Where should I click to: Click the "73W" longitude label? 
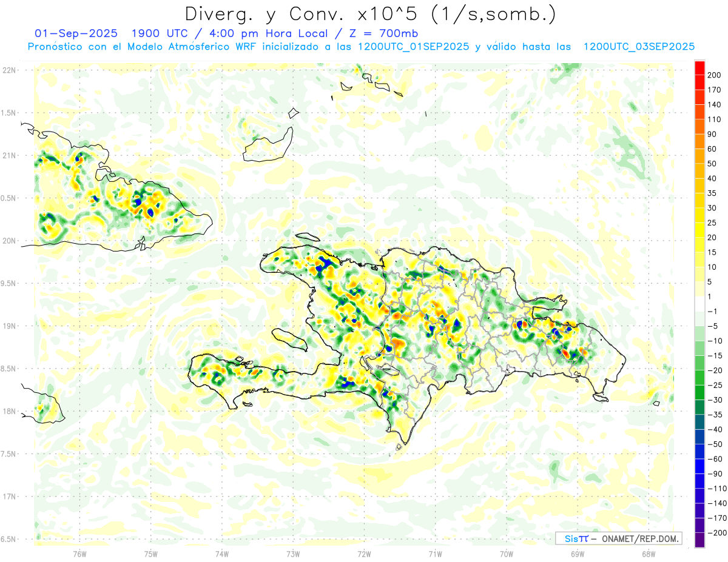(293, 554)
